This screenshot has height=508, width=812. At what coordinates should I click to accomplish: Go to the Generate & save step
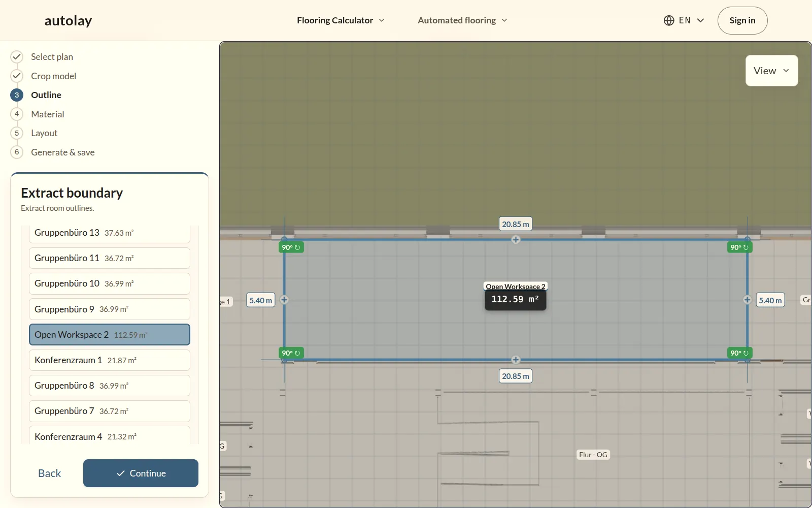point(62,152)
